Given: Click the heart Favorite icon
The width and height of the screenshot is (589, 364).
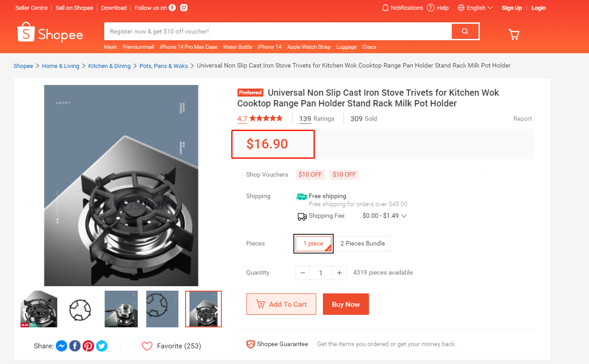Looking at the screenshot, I should pos(147,346).
